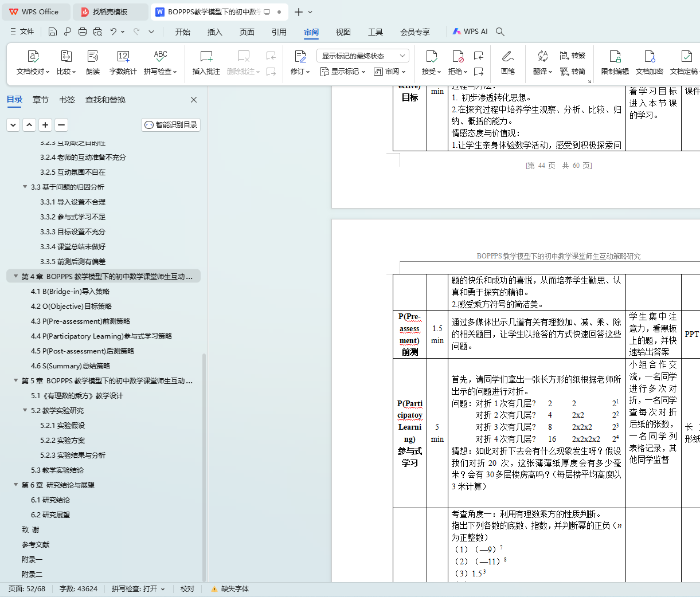Click the 画笔 pen drawing icon
The image size is (700, 597).
coord(508,56)
